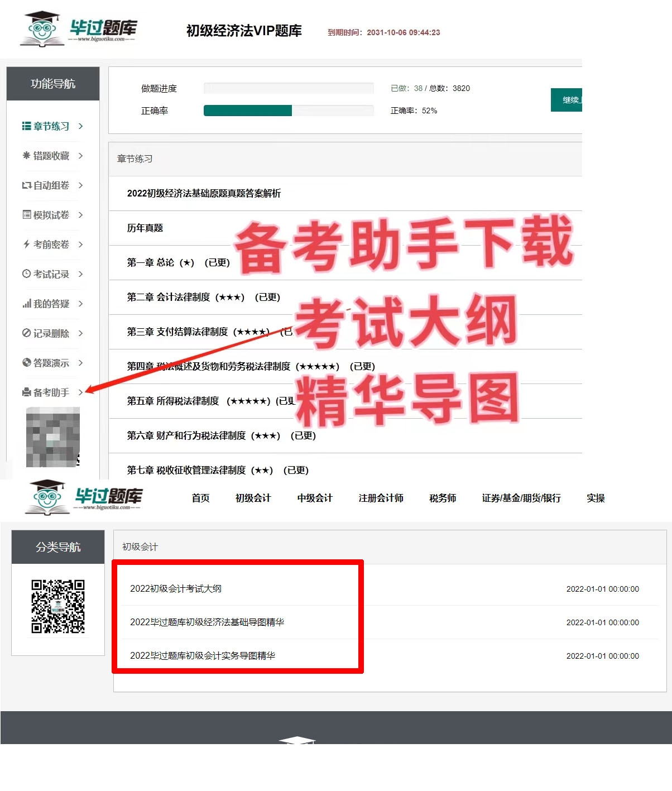672x791 pixels.
Task: Open 章节练习 in the sidebar
Action: pyautogui.click(x=51, y=126)
